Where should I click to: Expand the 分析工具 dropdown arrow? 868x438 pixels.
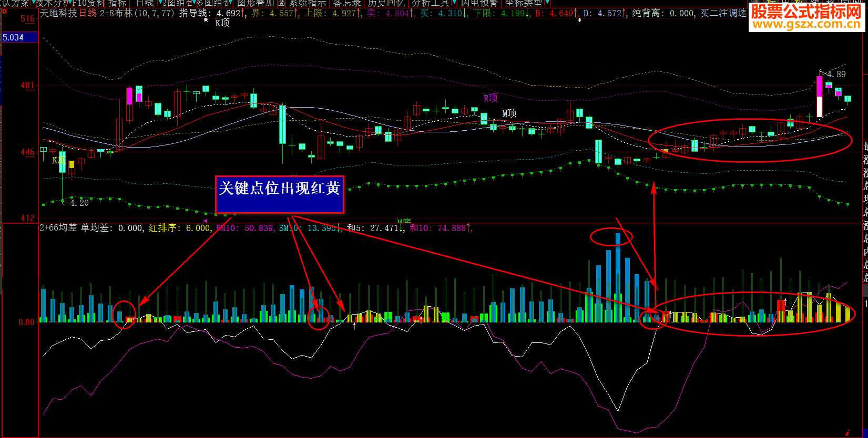[454, 3]
